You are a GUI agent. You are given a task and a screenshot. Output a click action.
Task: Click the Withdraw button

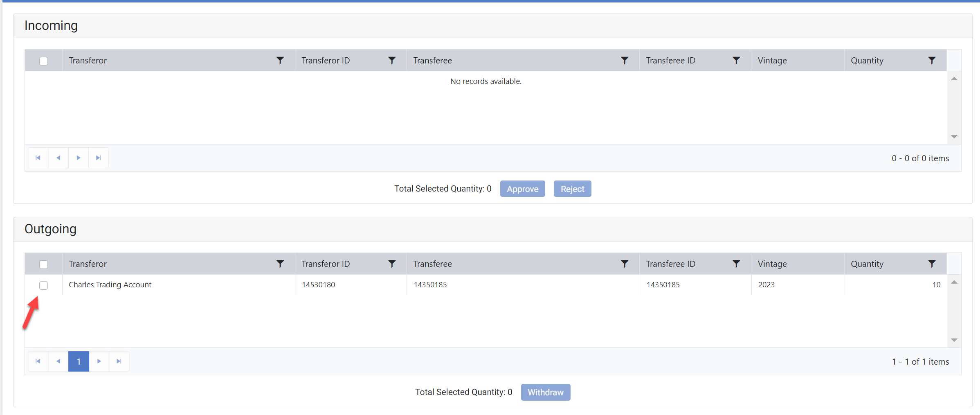(545, 392)
